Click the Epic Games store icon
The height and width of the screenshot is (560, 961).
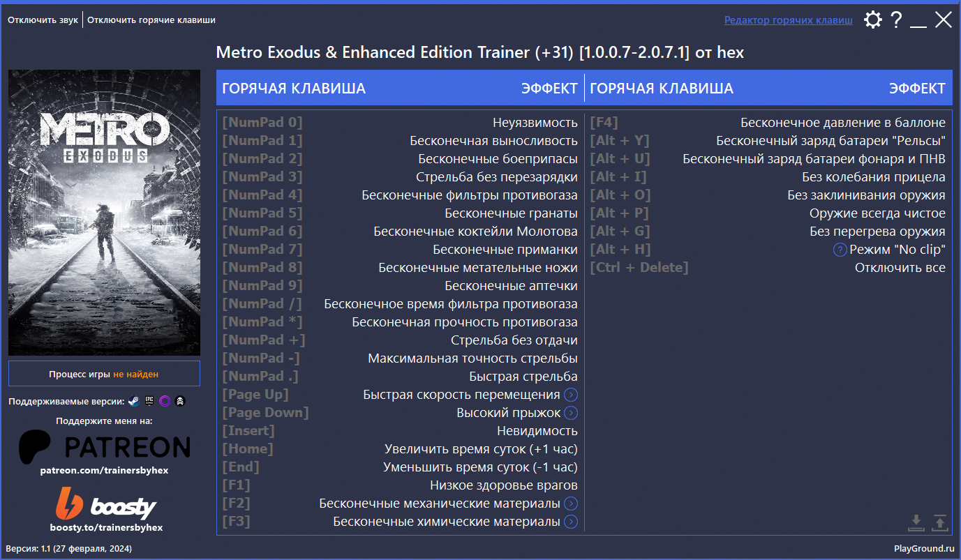point(149,401)
